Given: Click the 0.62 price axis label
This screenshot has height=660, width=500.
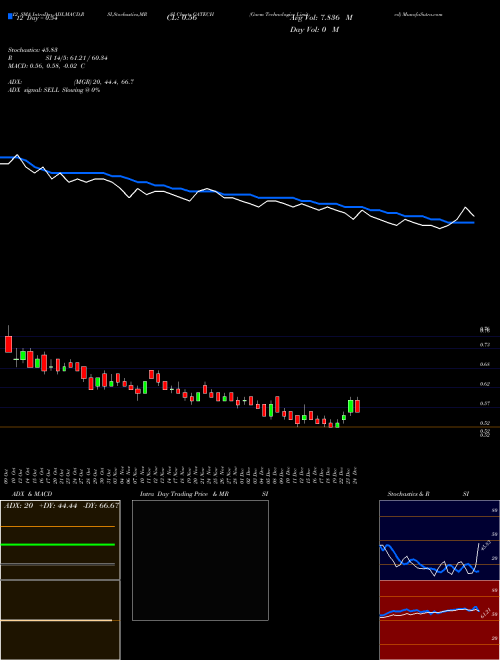Looking at the screenshot, I should point(484,384).
